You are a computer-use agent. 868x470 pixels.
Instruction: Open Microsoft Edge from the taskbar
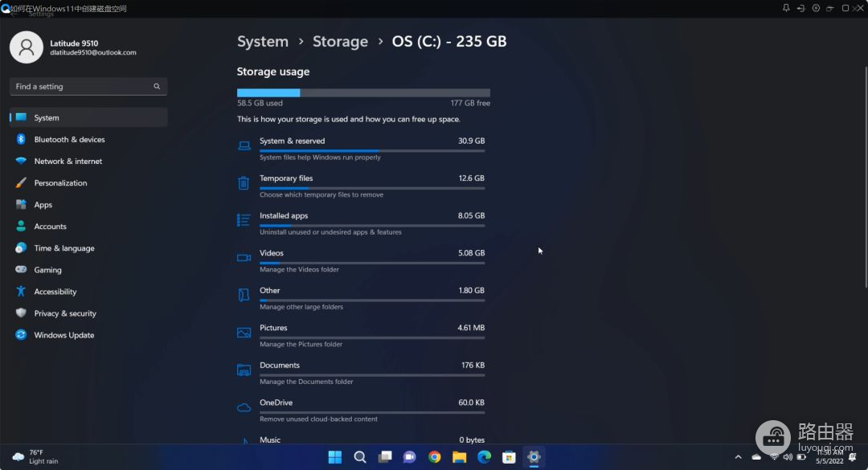click(484, 456)
